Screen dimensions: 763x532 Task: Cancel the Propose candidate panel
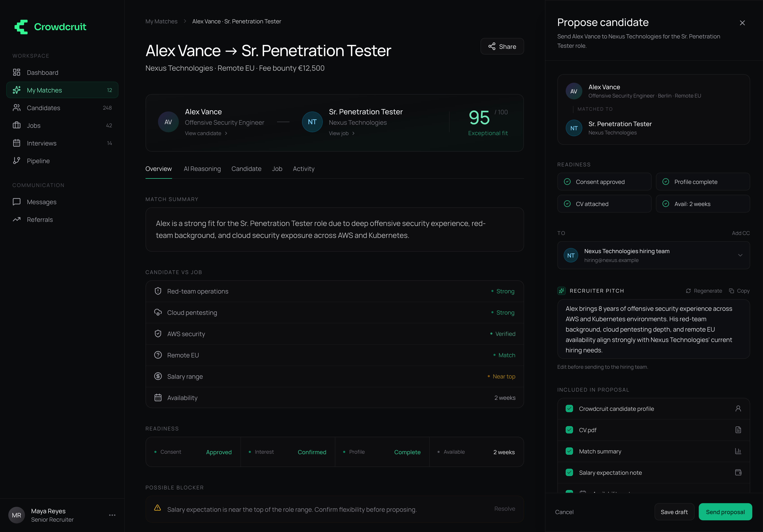(564, 512)
